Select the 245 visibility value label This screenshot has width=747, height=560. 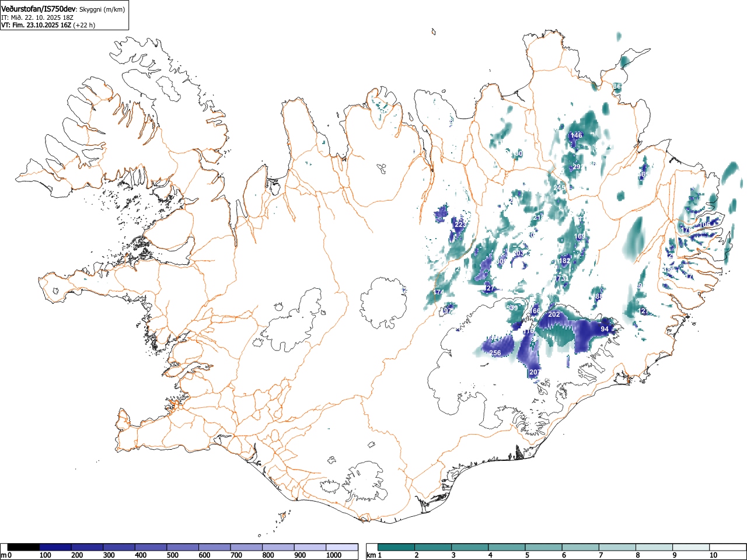click(x=560, y=187)
